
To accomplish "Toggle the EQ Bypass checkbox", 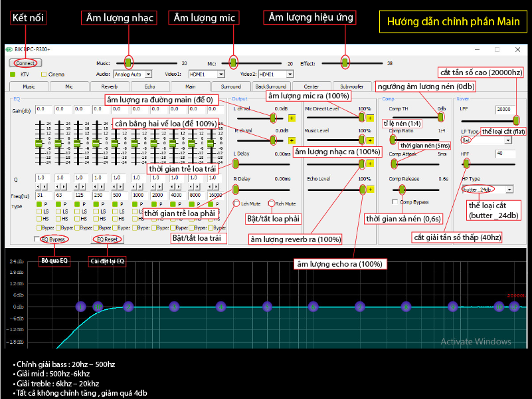I will point(37,239).
